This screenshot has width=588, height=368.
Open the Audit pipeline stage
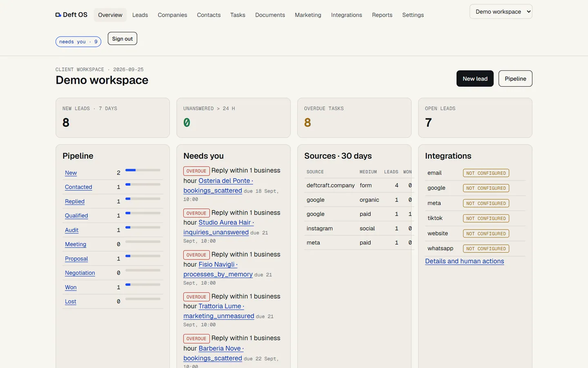point(71,230)
